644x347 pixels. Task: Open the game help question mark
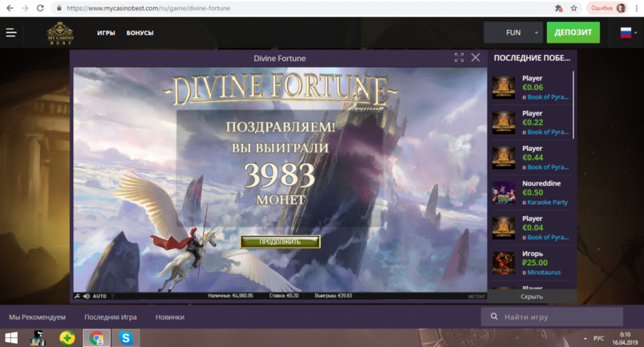pyautogui.click(x=112, y=296)
